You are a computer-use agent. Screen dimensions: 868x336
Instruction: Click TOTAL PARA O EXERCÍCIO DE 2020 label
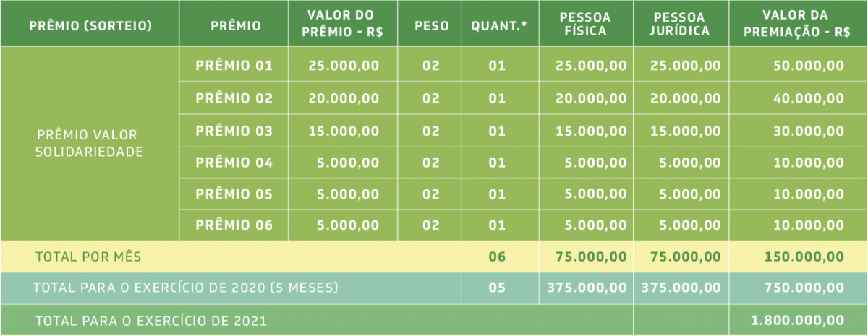(x=185, y=288)
